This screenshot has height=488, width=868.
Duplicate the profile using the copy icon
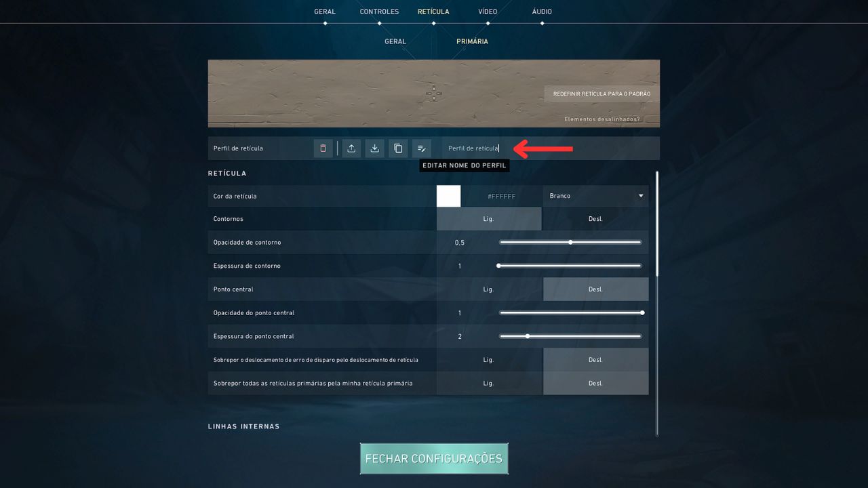coord(398,148)
